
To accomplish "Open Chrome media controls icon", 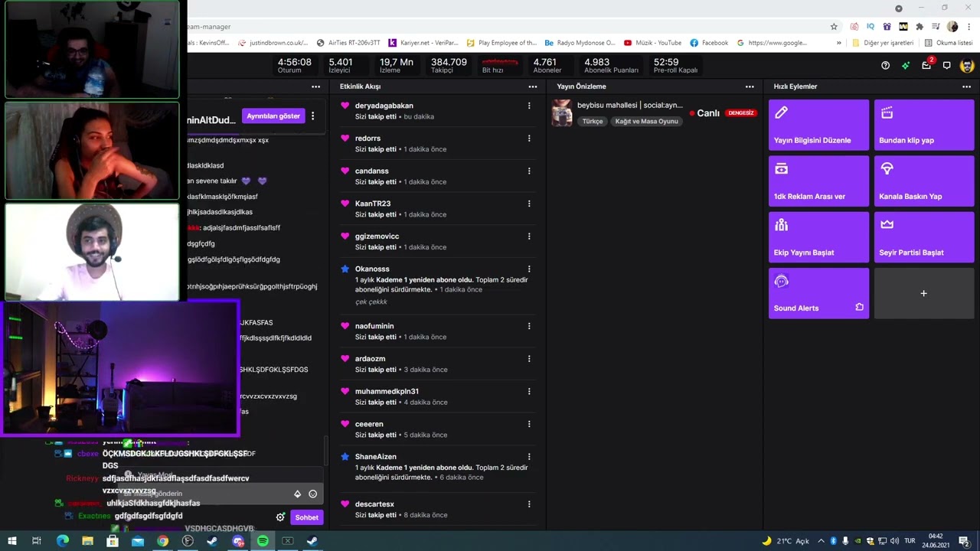I will click(936, 26).
